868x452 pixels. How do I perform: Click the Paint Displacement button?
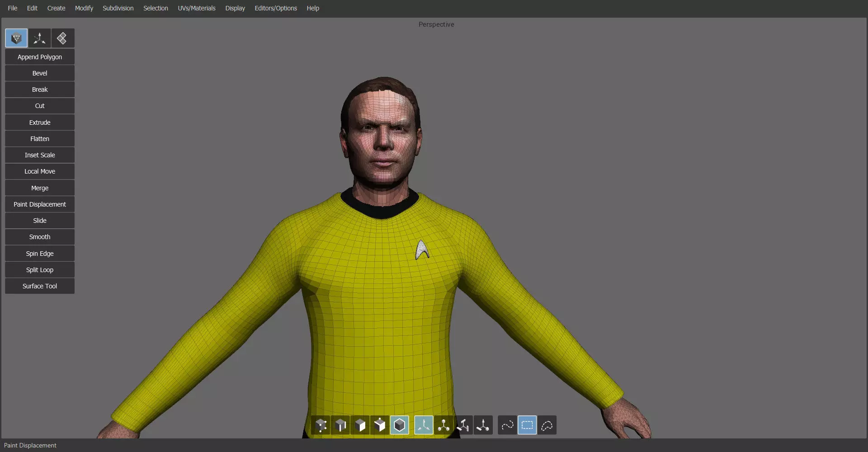[x=40, y=204]
